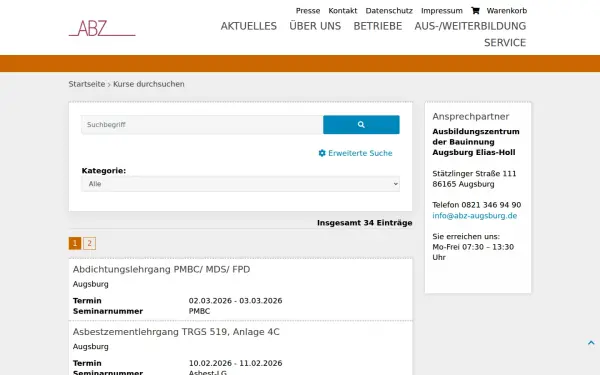Click the Startseite breadcrumb
The height and width of the screenshot is (375, 600).
click(x=86, y=84)
